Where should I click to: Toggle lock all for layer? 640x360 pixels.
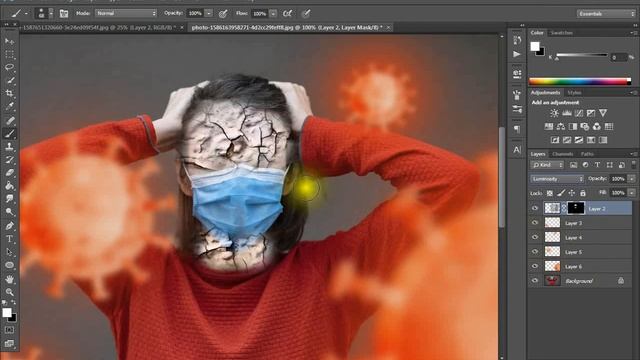pos(583,193)
